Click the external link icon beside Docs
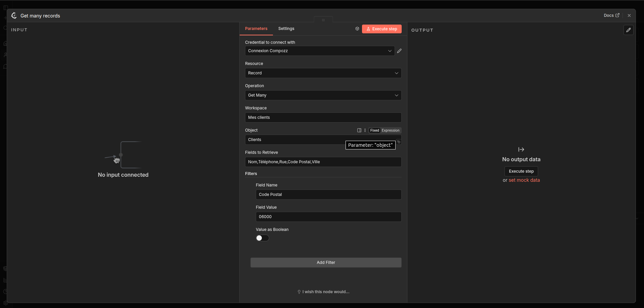Viewport: 644px width, 308px height. [x=617, y=15]
